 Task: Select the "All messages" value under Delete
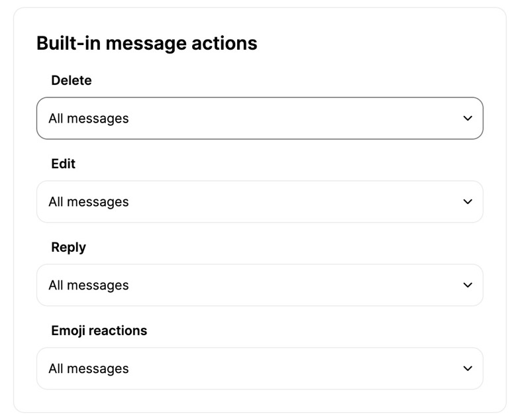click(x=89, y=119)
